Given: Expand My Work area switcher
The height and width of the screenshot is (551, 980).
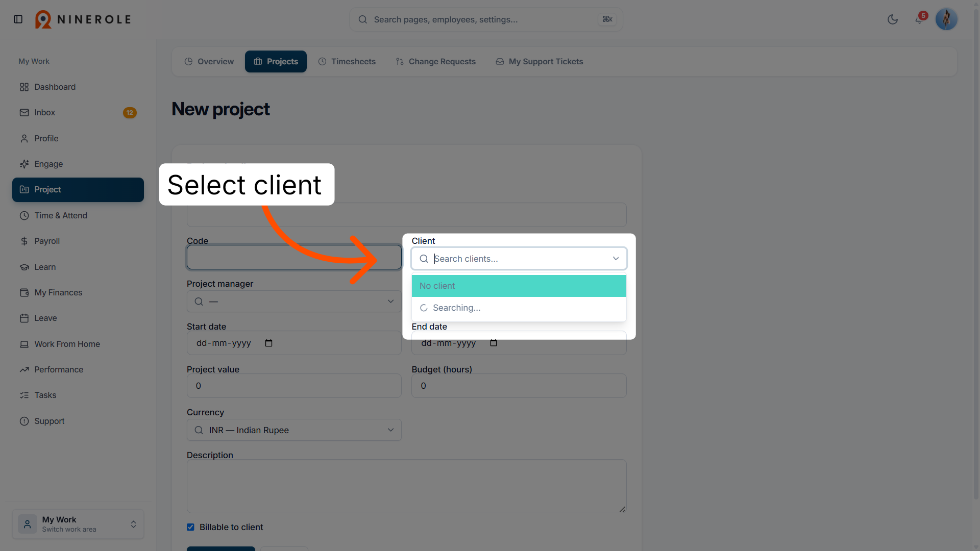Looking at the screenshot, I should pos(78,524).
